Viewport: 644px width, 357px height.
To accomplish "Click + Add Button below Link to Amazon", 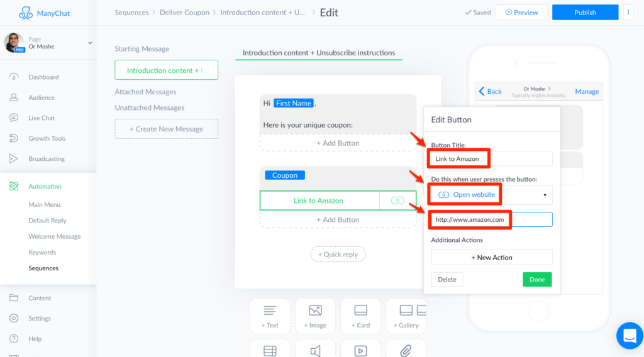I will [x=338, y=219].
